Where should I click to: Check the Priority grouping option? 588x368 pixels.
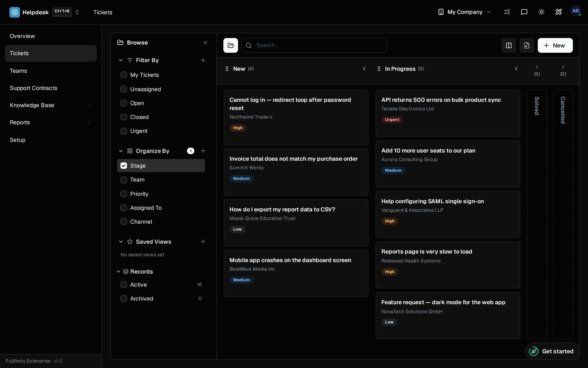[124, 194]
